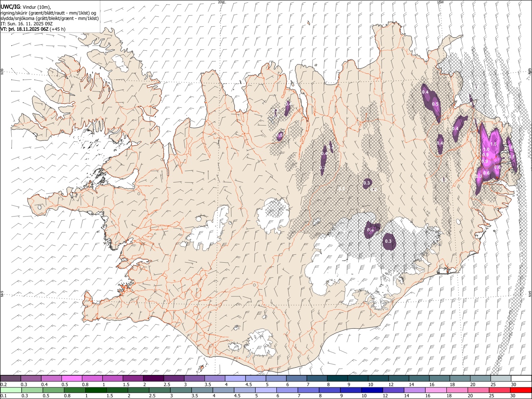This screenshot has height=399, width=532.
Task: Click the bright pink snowfall area in the Eastfjords
Action: coord(490,154)
